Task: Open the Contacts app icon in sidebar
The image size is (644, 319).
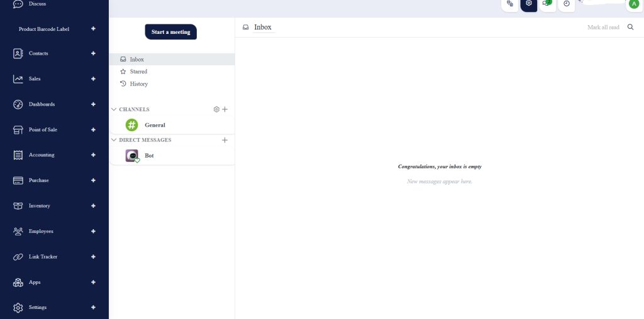Action: coord(18,53)
